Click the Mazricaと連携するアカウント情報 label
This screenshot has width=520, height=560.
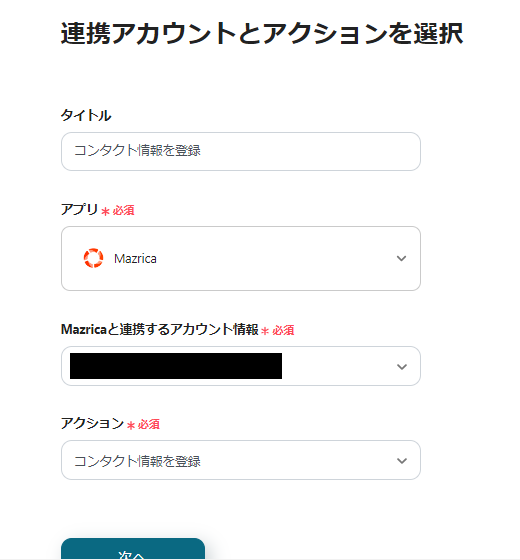160,329
